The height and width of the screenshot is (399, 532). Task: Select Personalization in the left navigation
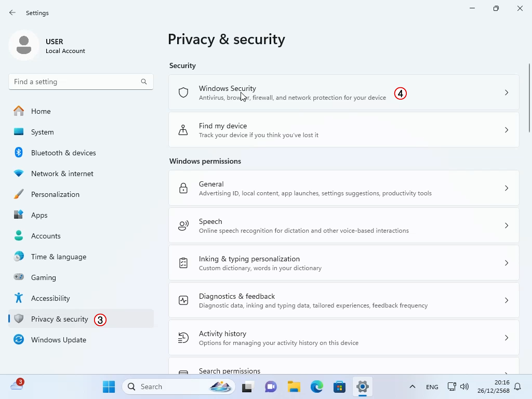tap(55, 194)
